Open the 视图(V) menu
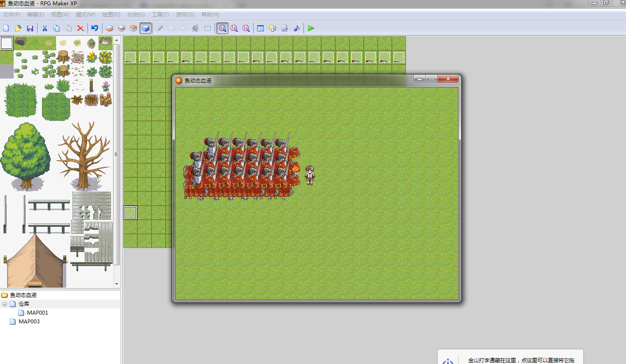 [x=60, y=15]
